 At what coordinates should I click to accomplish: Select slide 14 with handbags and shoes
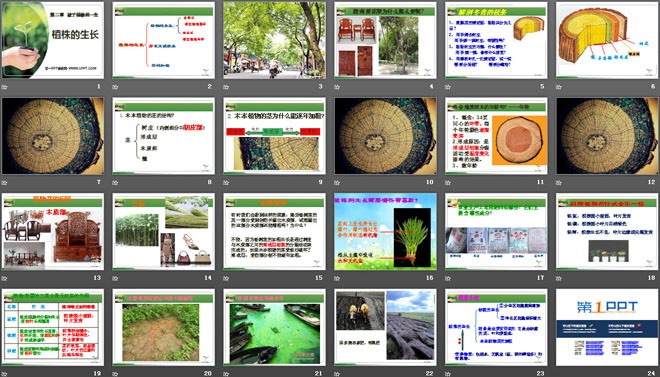(163, 231)
